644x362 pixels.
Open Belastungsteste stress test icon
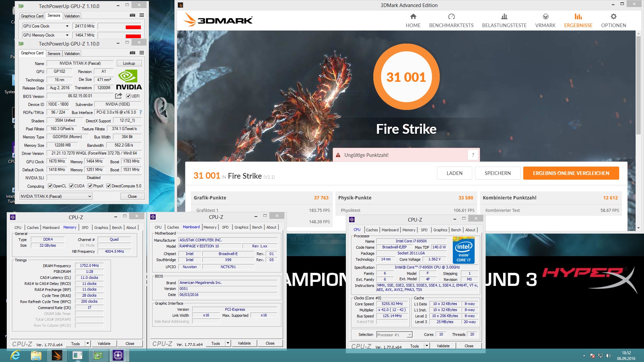(504, 17)
